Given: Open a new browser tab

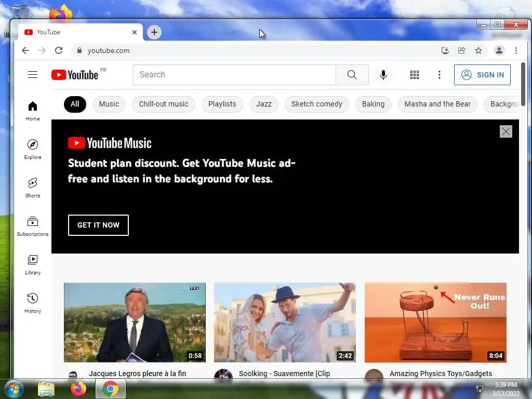Looking at the screenshot, I should tap(154, 32).
